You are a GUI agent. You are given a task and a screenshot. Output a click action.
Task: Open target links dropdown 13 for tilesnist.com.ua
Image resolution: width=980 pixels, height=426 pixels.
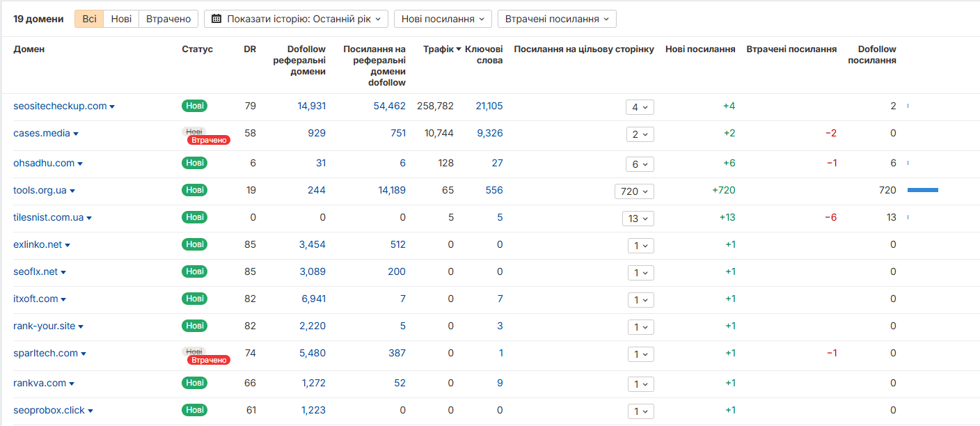(638, 218)
